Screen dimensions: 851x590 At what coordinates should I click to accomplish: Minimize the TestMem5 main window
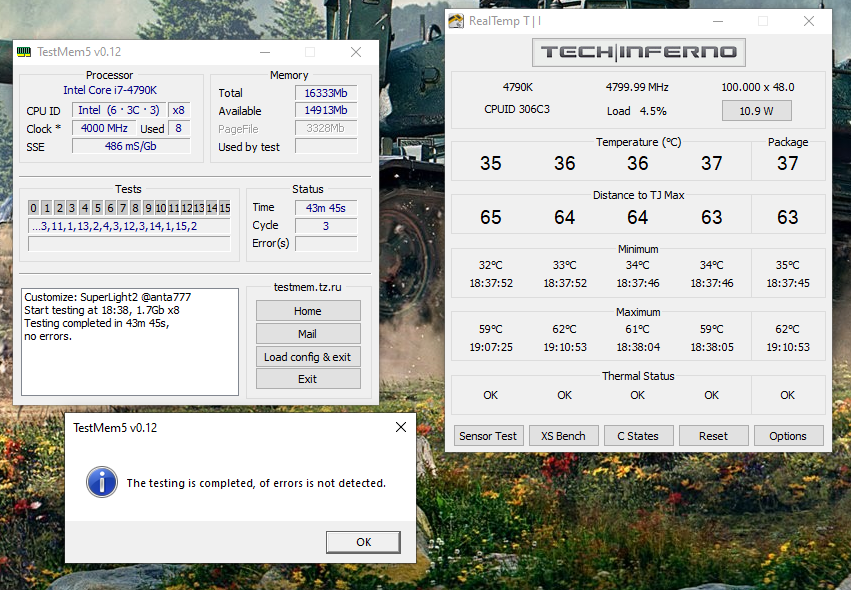click(265, 52)
